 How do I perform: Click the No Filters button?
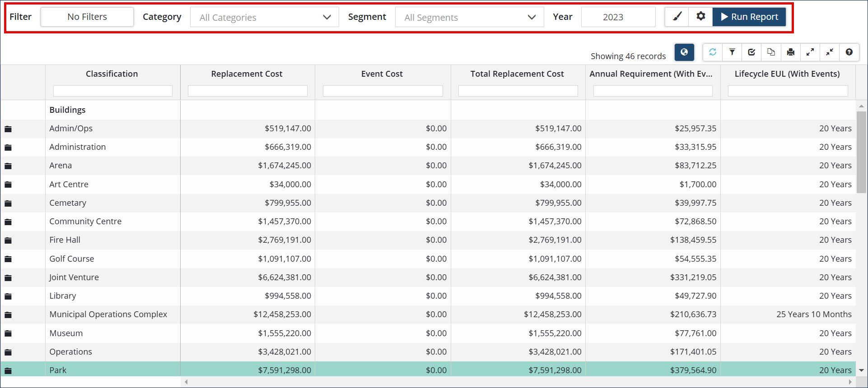tap(87, 17)
